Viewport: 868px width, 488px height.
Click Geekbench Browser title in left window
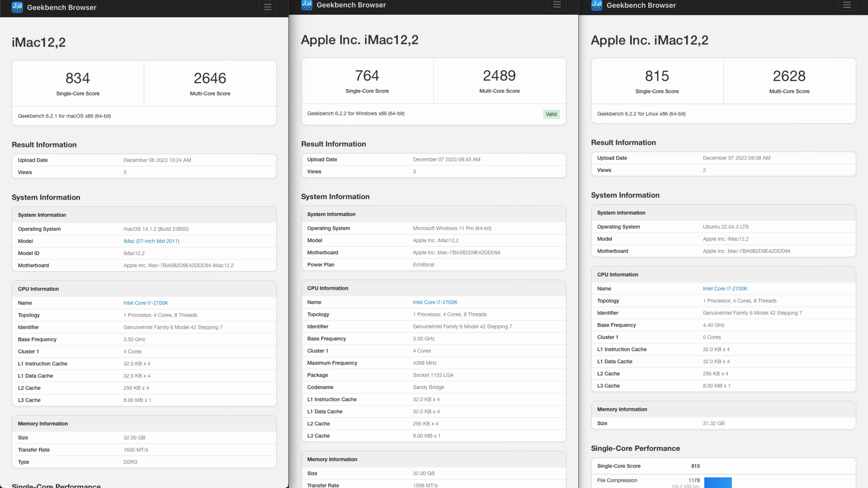(x=62, y=7)
